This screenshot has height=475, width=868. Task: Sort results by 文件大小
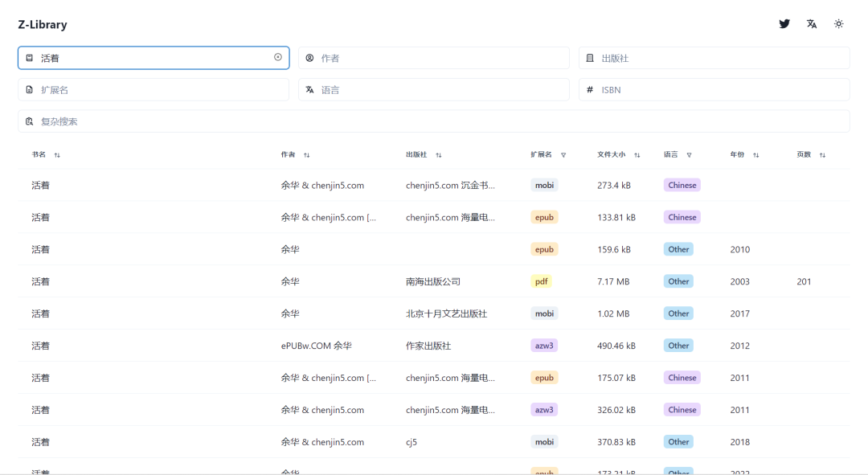637,154
